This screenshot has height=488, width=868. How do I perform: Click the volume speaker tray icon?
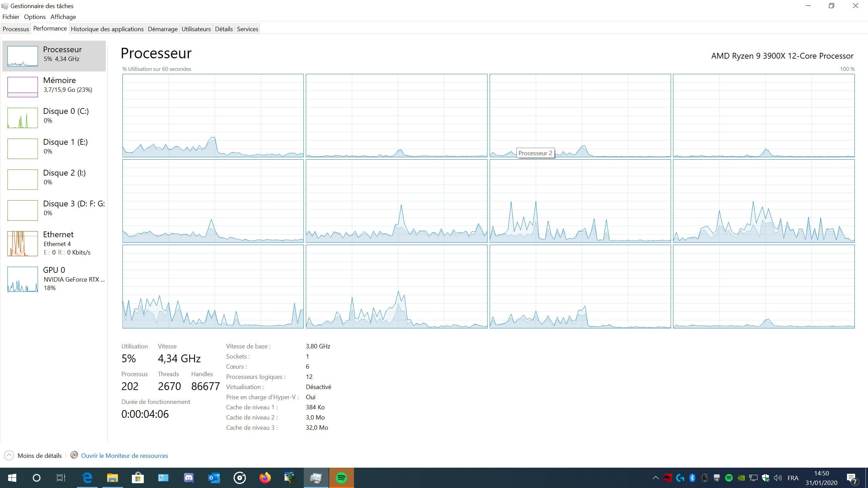[x=777, y=478]
